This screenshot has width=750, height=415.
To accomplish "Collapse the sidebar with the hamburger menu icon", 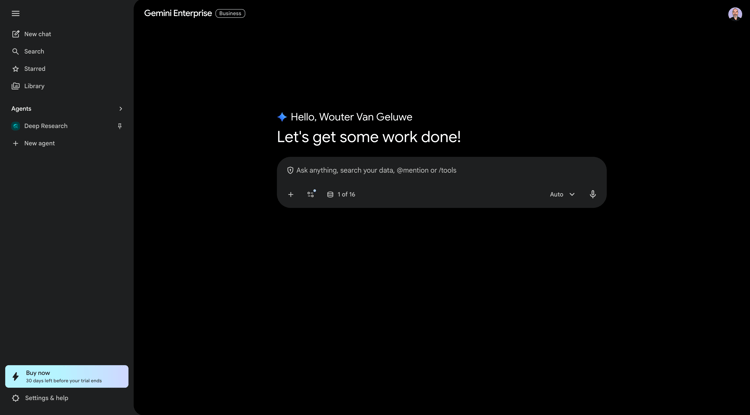I will [15, 13].
